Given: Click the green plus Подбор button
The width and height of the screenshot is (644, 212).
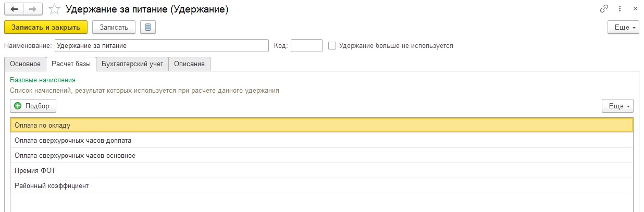Looking at the screenshot, I should pyautogui.click(x=33, y=106).
